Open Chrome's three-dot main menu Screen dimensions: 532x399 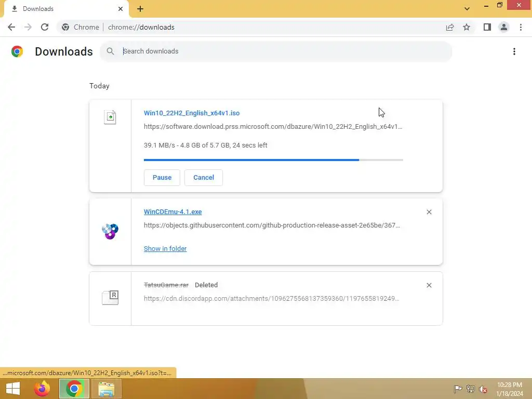pos(521,27)
